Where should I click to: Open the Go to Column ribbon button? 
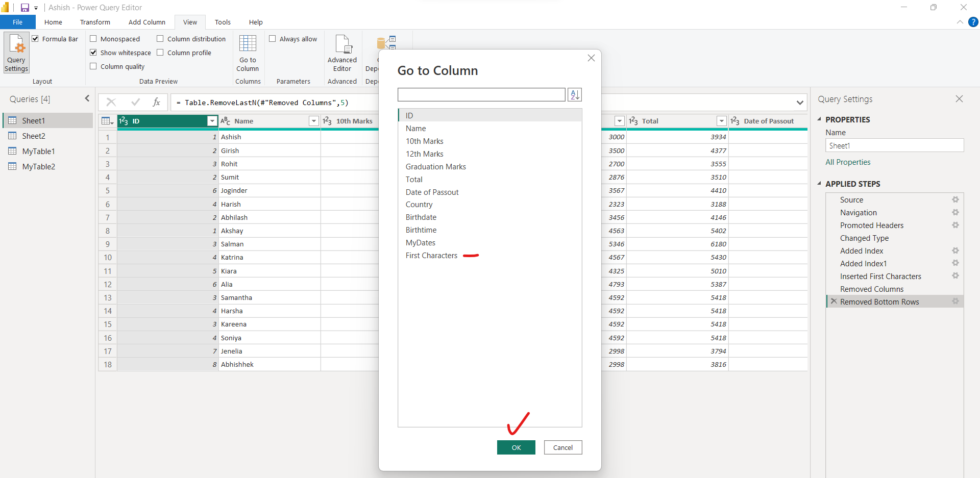248,53
